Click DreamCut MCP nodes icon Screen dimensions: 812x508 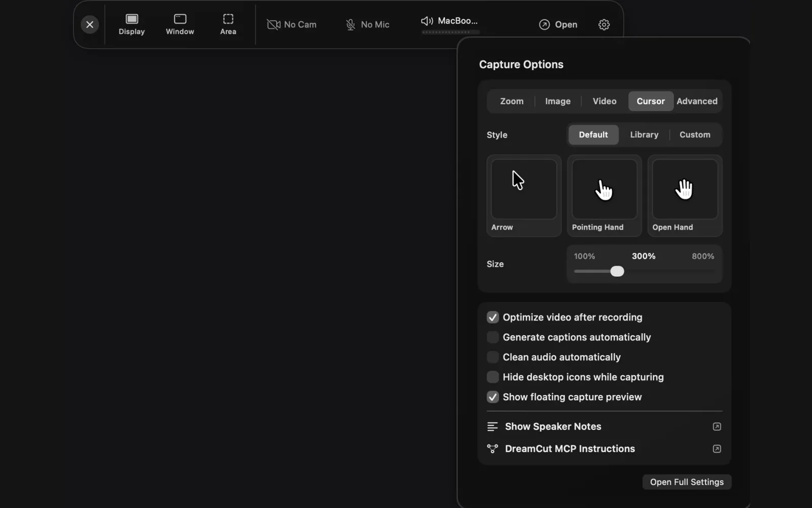(x=492, y=449)
